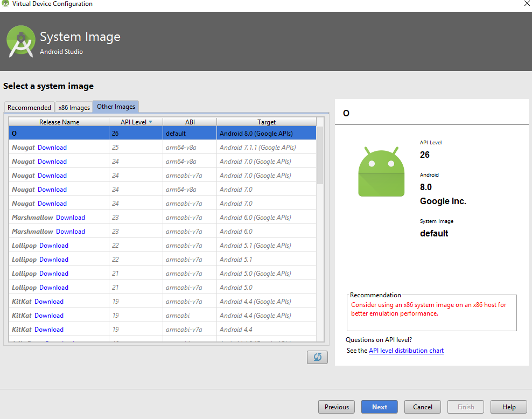Click the Recommendation red warning text
Image resolution: width=532 pixels, height=419 pixels.
pos(429,309)
